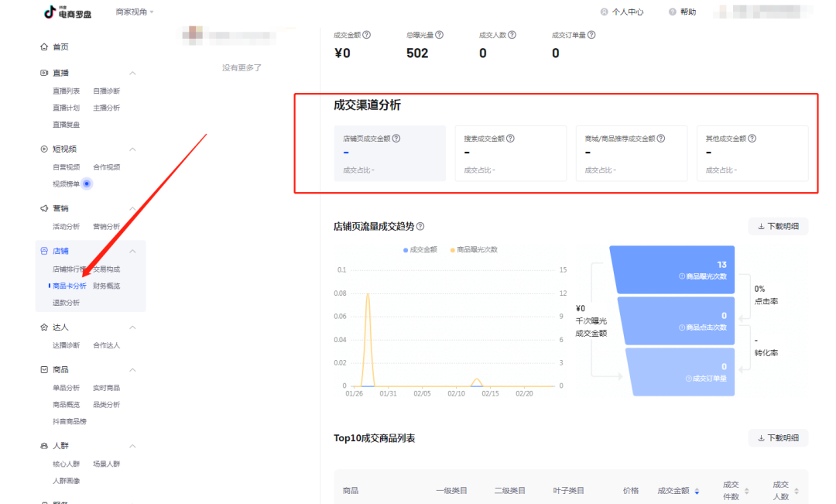Click info icon beside 商品点击次数 in funnel
The width and height of the screenshot is (836, 504).
coord(682,327)
